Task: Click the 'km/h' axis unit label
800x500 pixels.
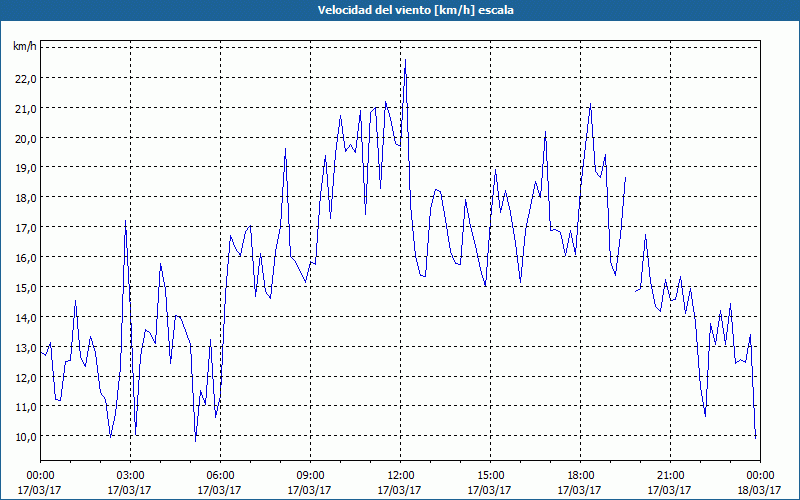Action: click(x=25, y=47)
